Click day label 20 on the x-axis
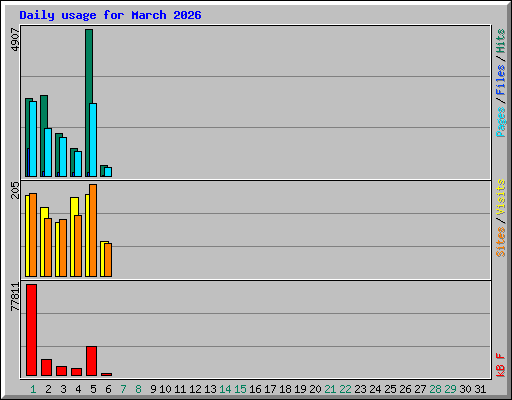Image resolution: width=512 pixels, height=400 pixels. pos(315,389)
